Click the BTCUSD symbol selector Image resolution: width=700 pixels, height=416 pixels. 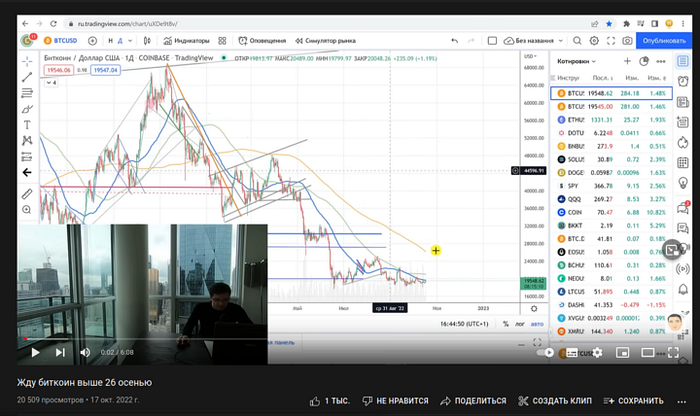click(x=61, y=41)
